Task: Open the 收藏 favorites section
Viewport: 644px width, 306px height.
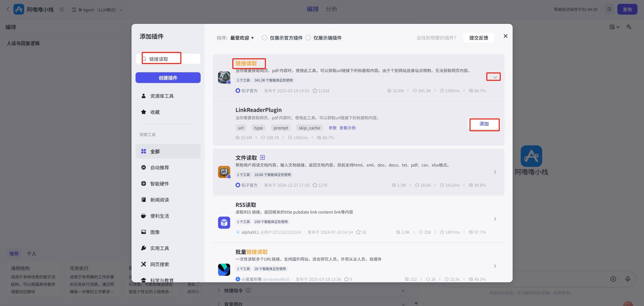Action: pyautogui.click(x=155, y=112)
